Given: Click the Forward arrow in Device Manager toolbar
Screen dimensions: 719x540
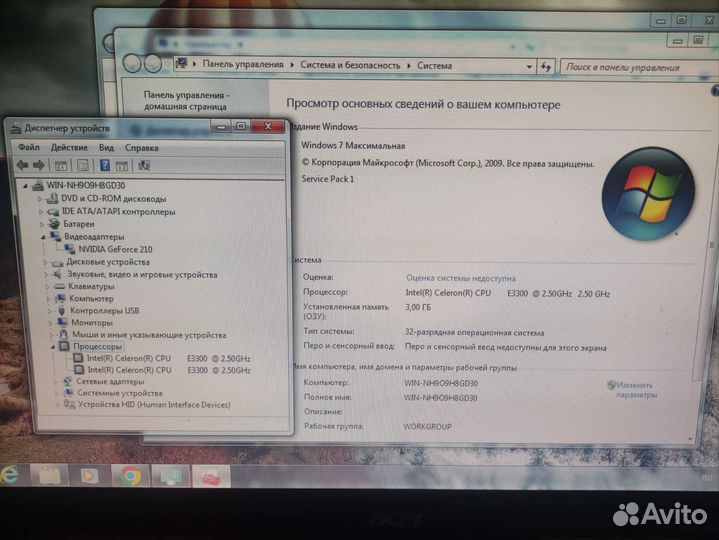Looking at the screenshot, I should tap(39, 165).
